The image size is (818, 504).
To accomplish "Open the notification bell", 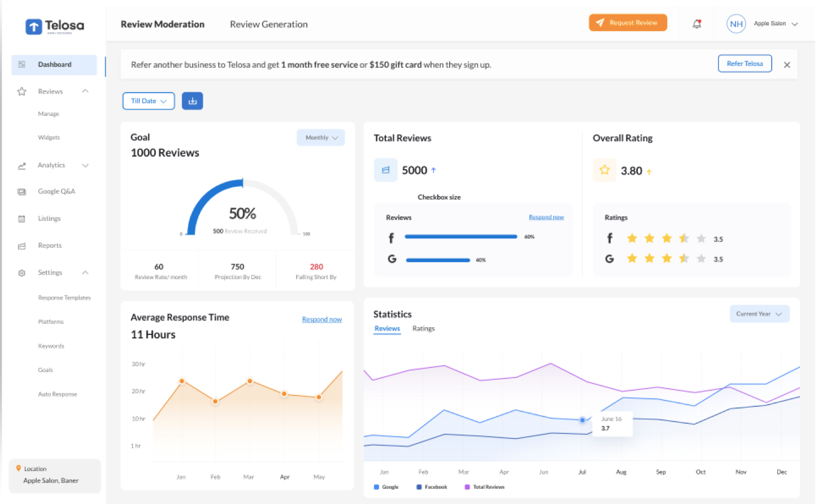I will (697, 24).
